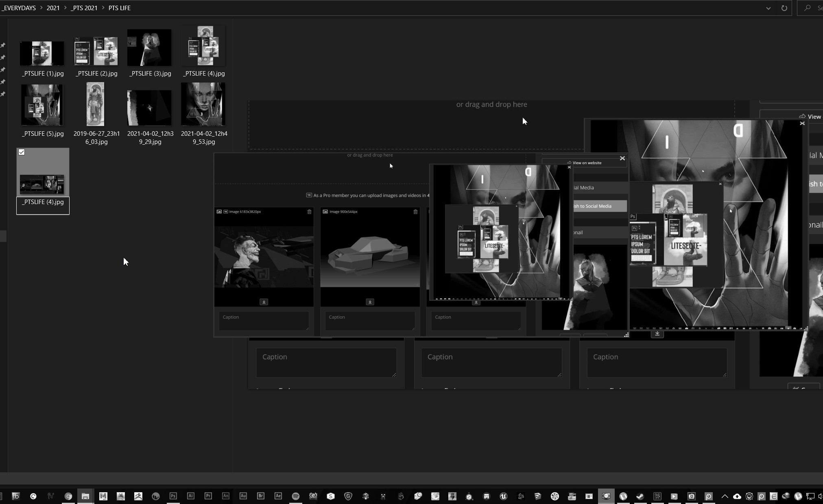The width and height of the screenshot is (823, 504).
Task: Expand the chevron after _PTS 2021
Action: (103, 8)
